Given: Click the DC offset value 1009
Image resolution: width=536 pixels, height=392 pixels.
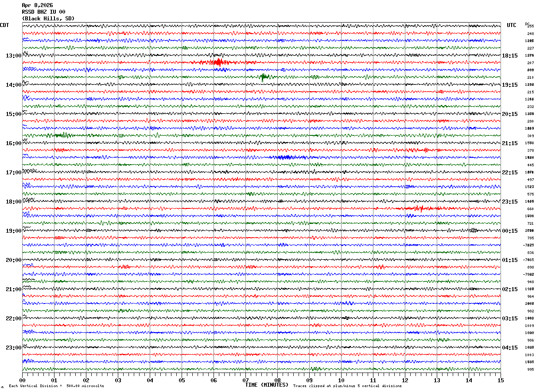Looking at the screenshot, I should 530,326.
